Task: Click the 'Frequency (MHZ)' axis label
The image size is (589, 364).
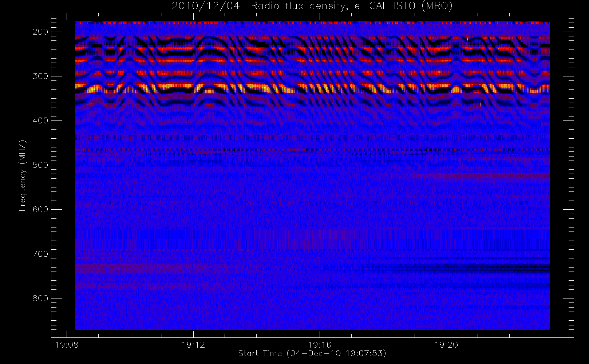Action: 23,175
